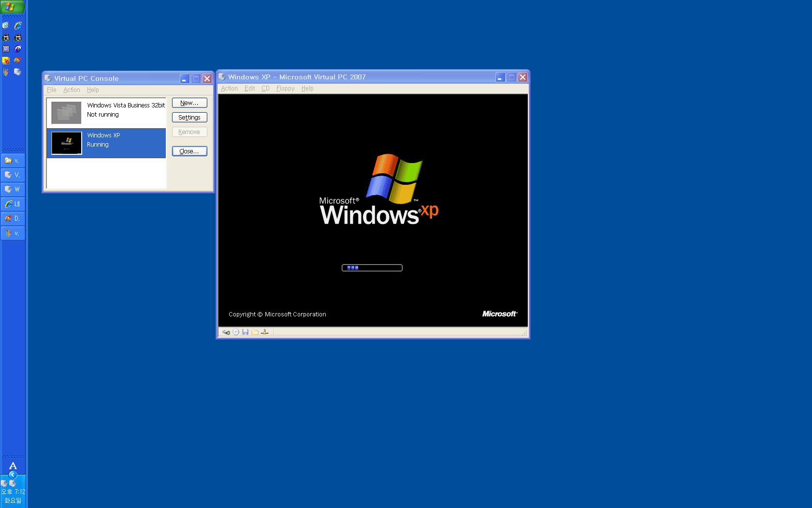Click the hard disk activity status icon
The height and width of the screenshot is (508, 812).
226,332
